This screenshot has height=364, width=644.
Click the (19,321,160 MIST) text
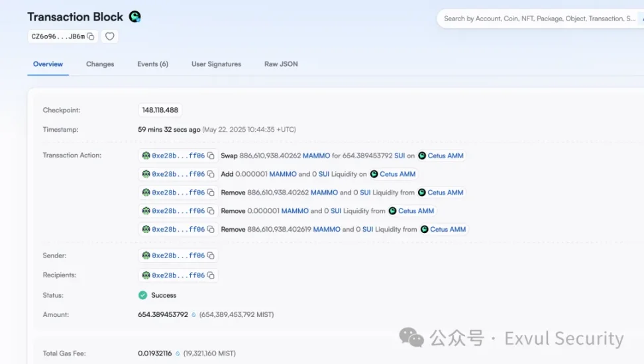coord(209,353)
